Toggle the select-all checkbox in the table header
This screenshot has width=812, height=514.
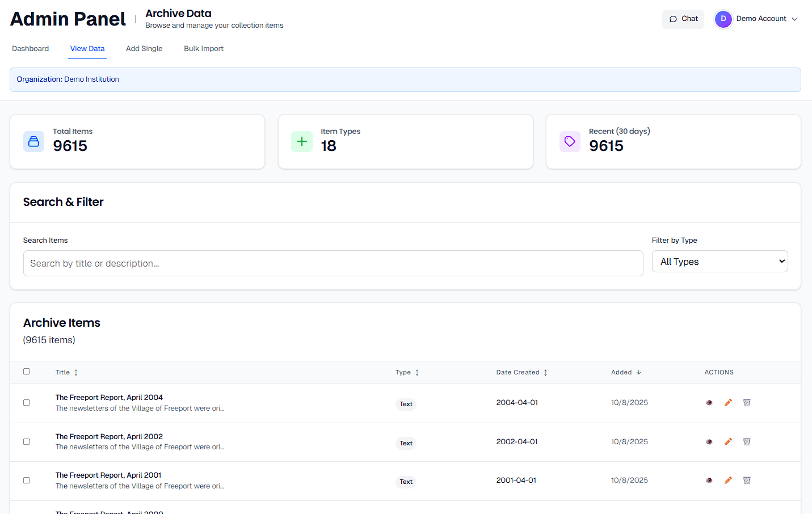(x=26, y=371)
